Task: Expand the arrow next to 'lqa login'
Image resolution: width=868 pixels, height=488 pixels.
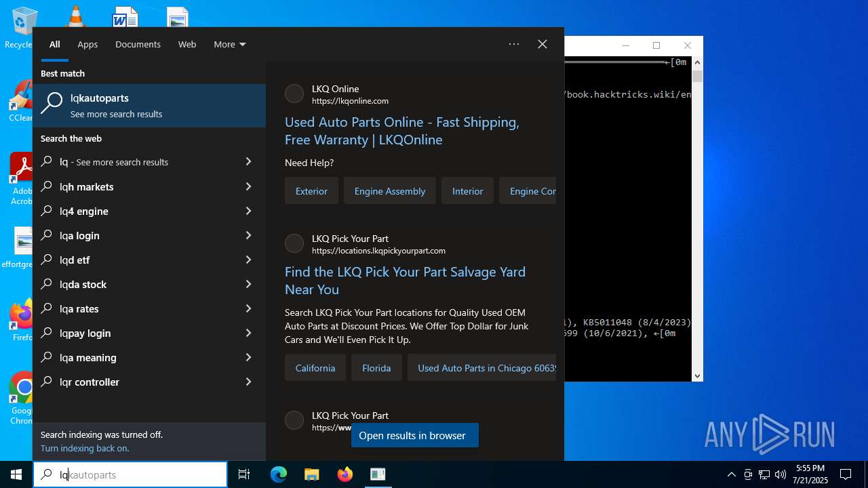Action: [x=248, y=235]
